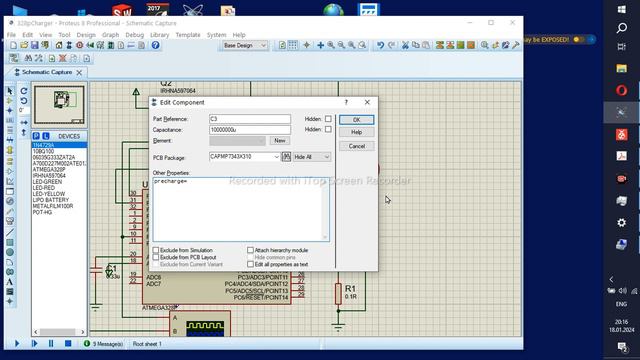Viewport: 640px width, 360px height.
Task: Click the Undo arrow icon
Action: coord(380,45)
